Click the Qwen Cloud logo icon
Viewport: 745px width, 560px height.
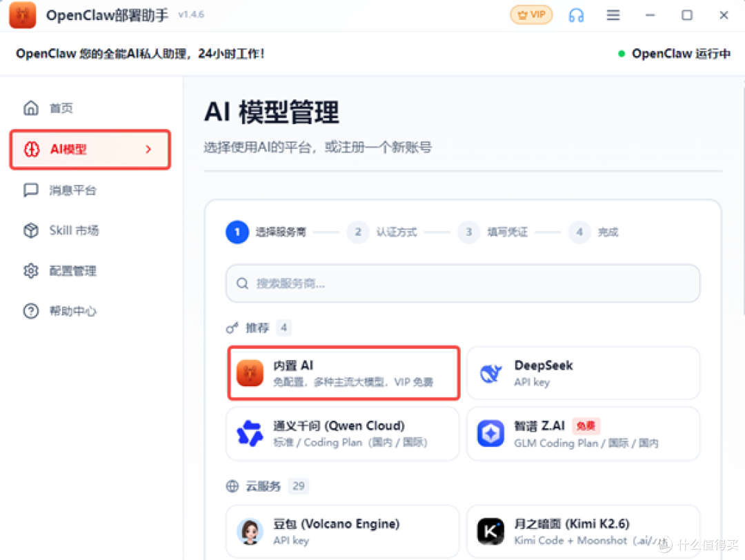point(250,433)
